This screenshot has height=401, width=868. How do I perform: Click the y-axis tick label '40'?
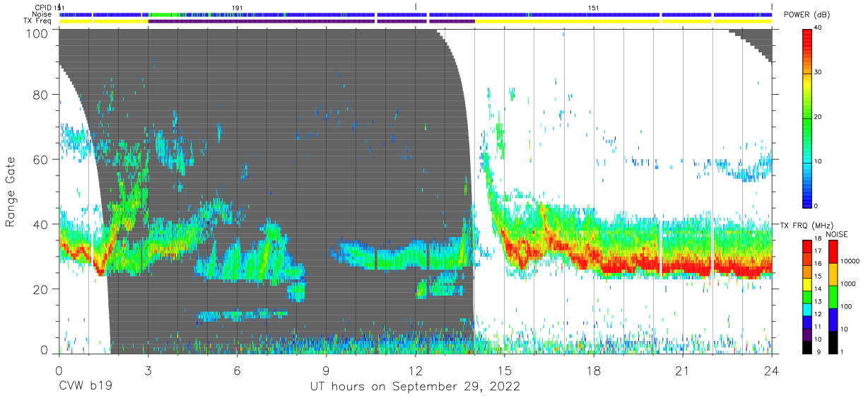(40, 224)
